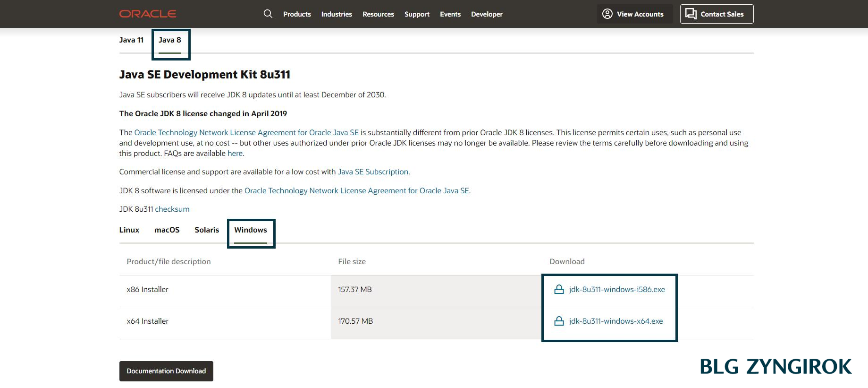Click the Oracle logo
This screenshot has width=868, height=388.
point(148,14)
